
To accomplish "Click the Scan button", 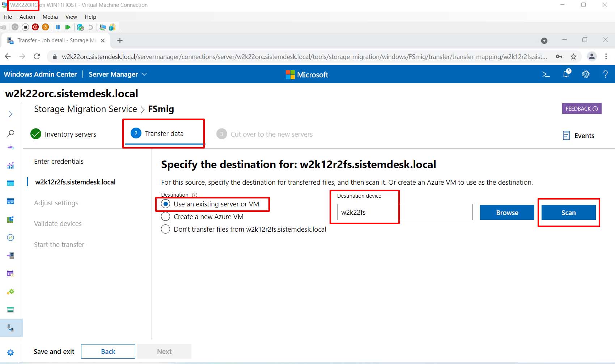I will pos(569,213).
